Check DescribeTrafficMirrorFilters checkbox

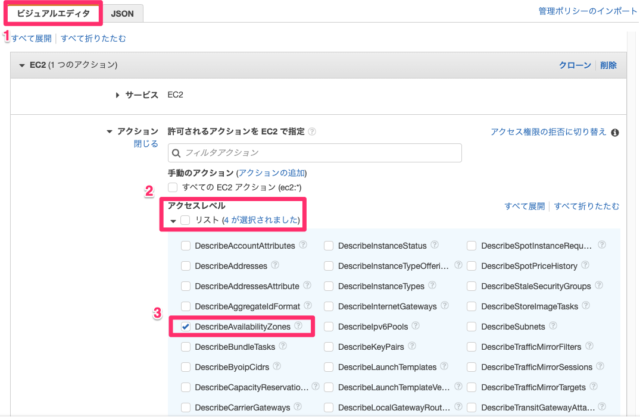click(471, 347)
